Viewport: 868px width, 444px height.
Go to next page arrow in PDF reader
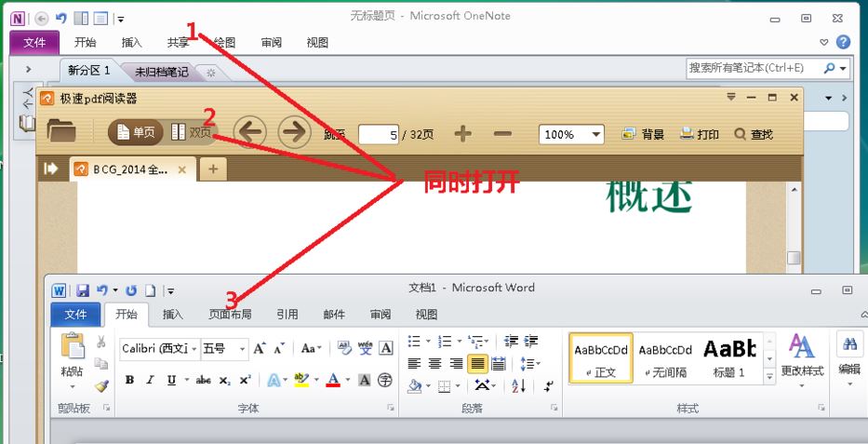294,132
